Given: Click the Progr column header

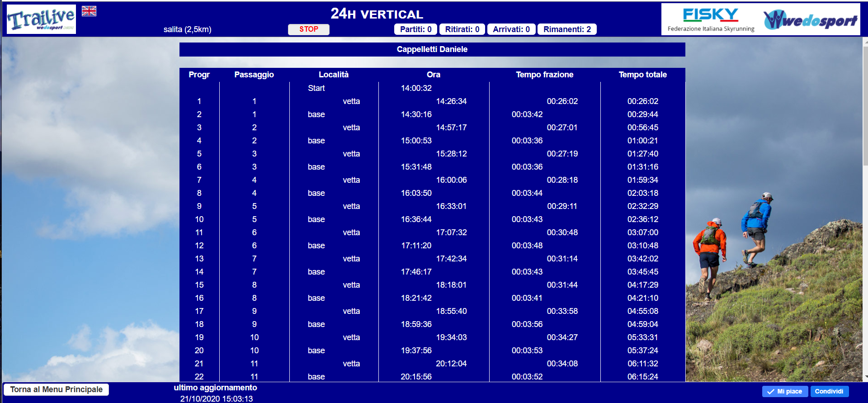Looking at the screenshot, I should coord(199,75).
